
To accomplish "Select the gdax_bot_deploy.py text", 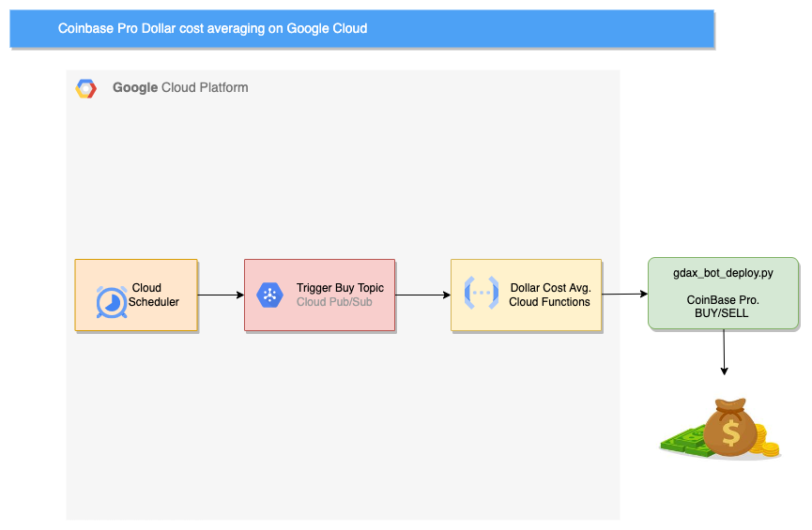I will (723, 273).
